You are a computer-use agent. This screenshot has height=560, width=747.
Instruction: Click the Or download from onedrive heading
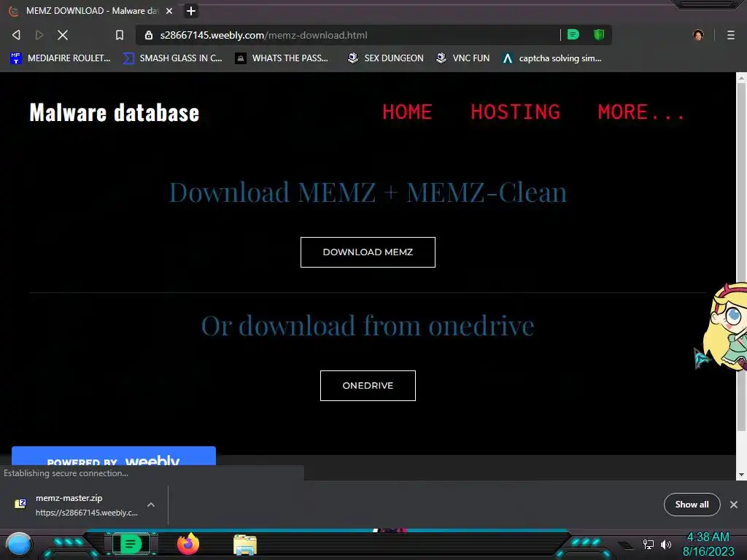(368, 326)
